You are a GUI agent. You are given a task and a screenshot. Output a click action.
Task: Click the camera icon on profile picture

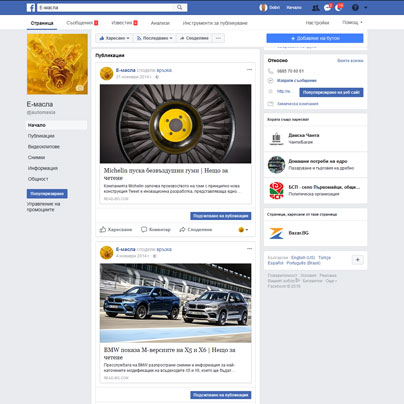(80, 88)
